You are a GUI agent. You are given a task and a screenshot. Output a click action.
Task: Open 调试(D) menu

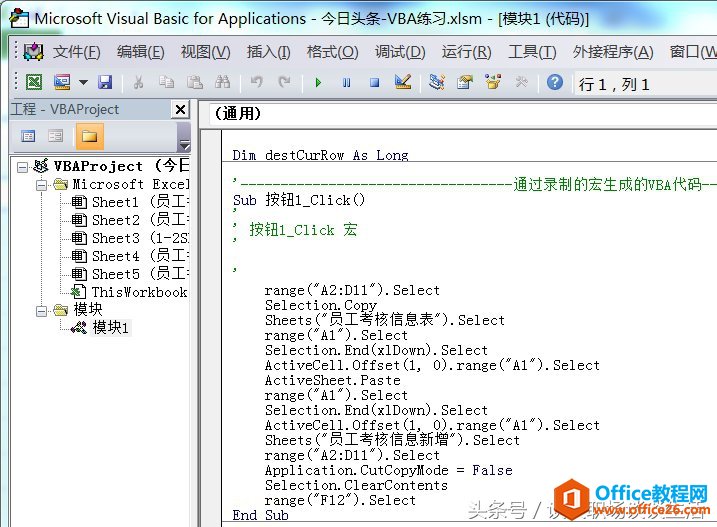(x=400, y=52)
